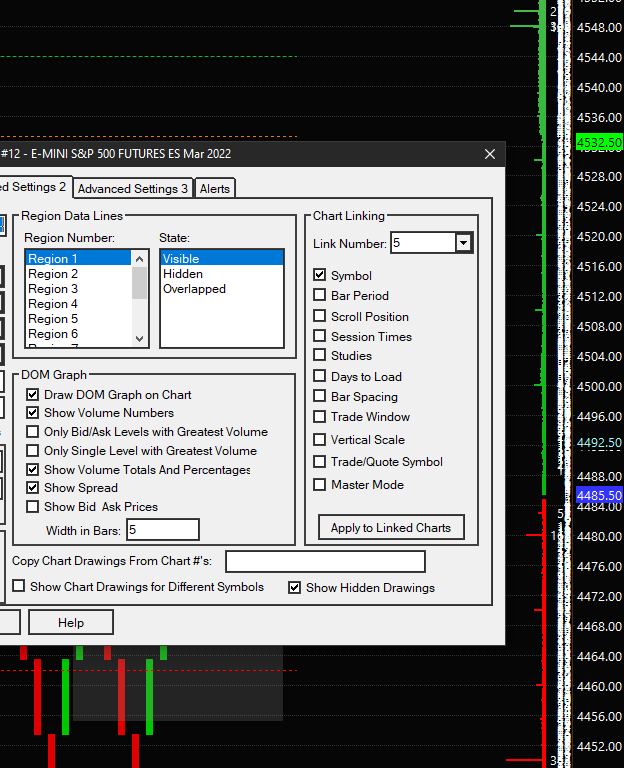The image size is (624, 768).
Task: Choose Hidden in the State list
Action: click(x=183, y=274)
